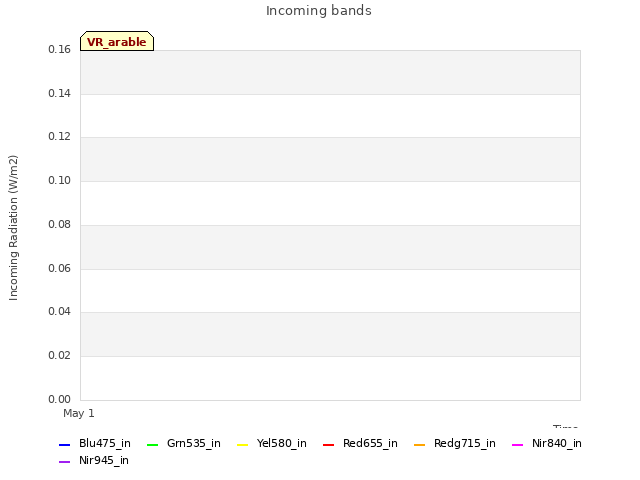Click the red Red655_in color marker
Image resolution: width=640 pixels, height=480 pixels.
329,444
